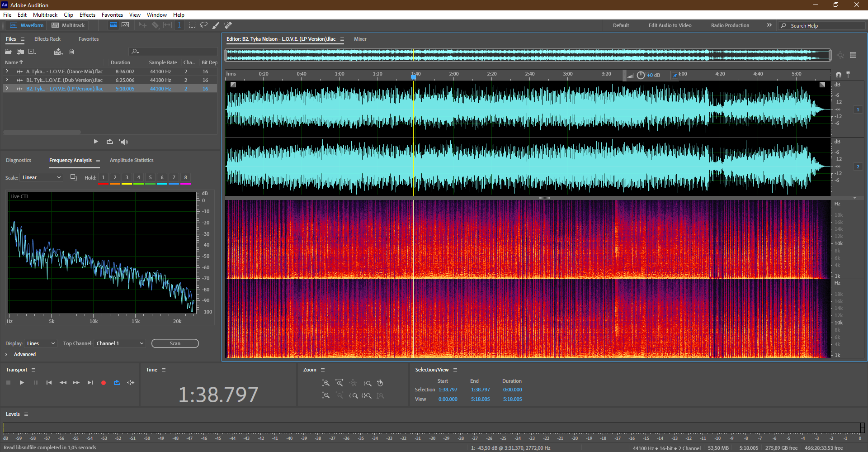Select the Time Selection tool
Viewport: 868px width, 452px height.
179,25
